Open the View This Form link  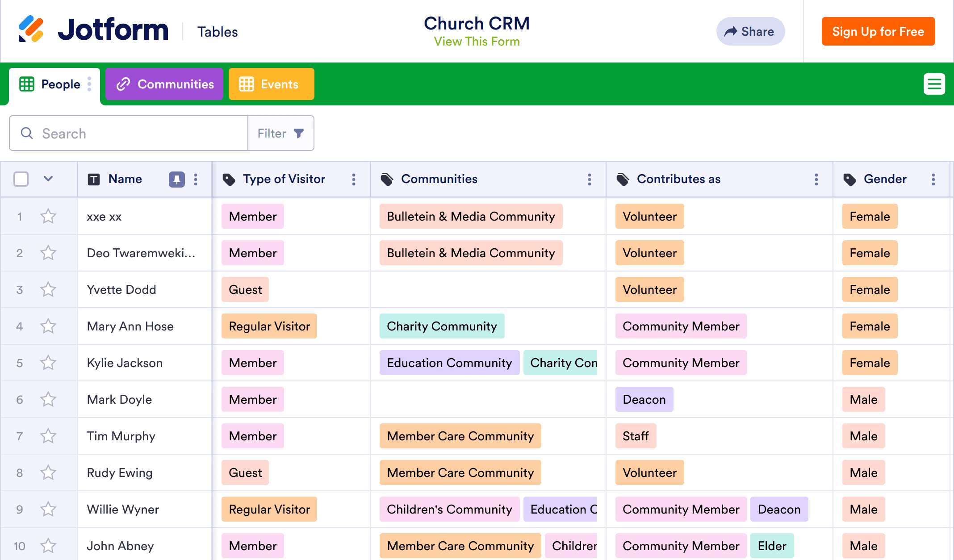(477, 42)
